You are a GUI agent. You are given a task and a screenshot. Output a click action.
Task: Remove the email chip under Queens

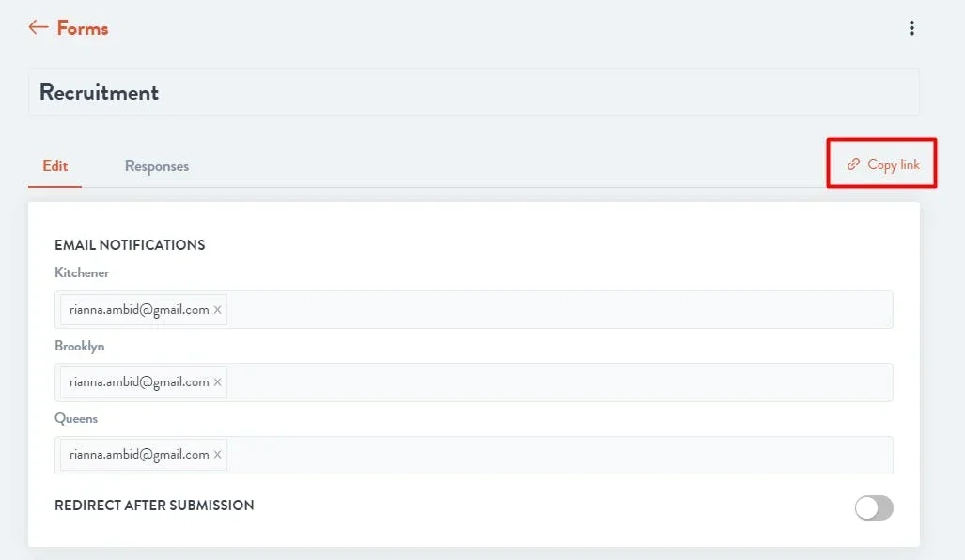[217, 455]
